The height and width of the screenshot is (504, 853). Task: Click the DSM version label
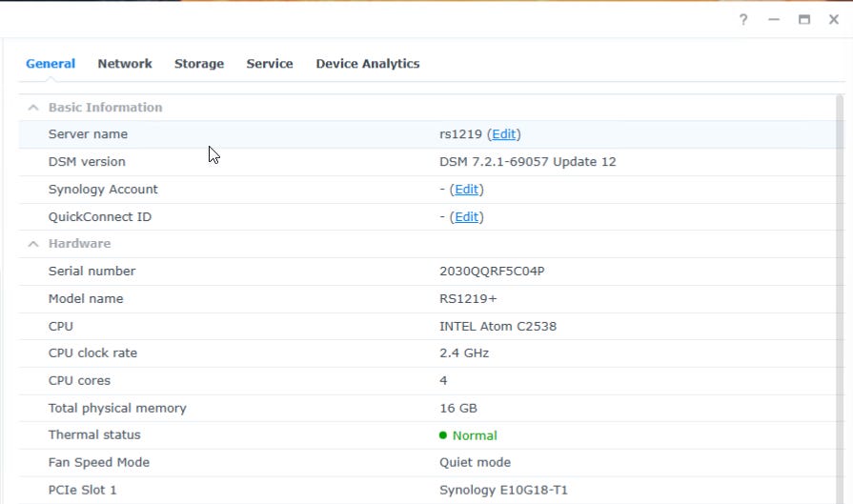point(87,162)
